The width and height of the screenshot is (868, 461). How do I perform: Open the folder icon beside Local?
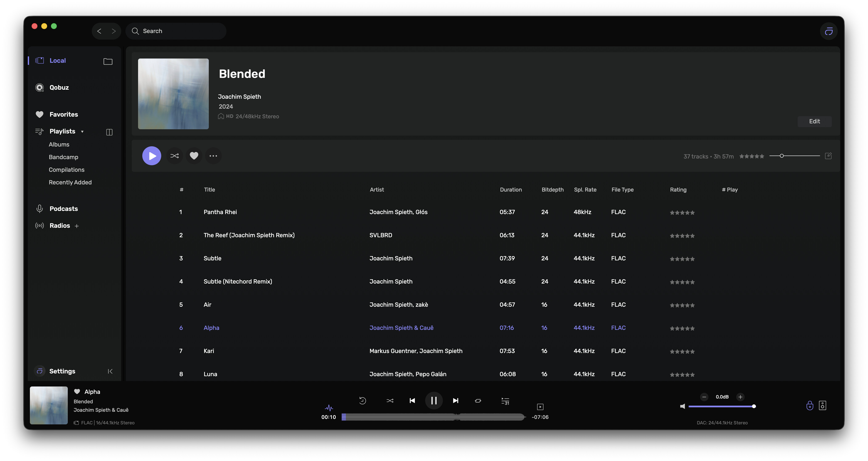(x=108, y=61)
